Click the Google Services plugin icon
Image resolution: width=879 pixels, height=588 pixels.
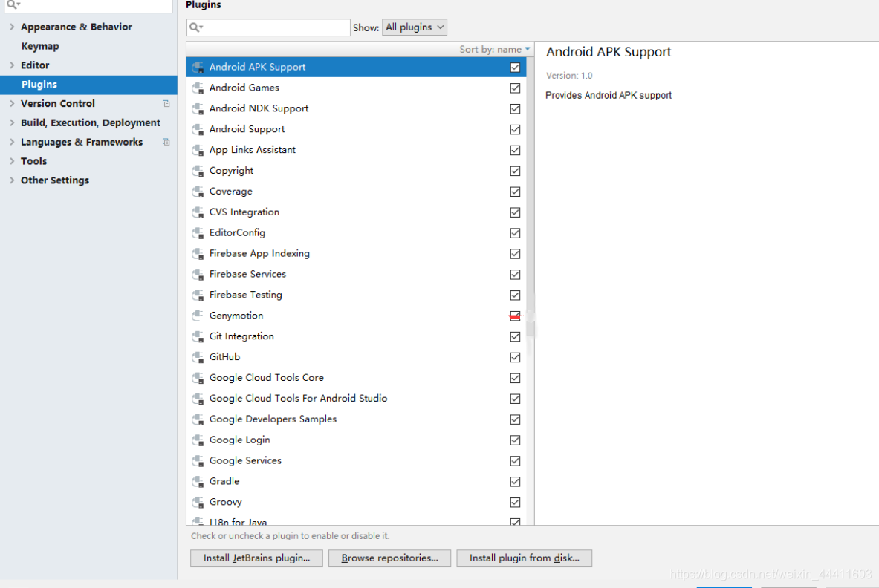pyautogui.click(x=198, y=461)
